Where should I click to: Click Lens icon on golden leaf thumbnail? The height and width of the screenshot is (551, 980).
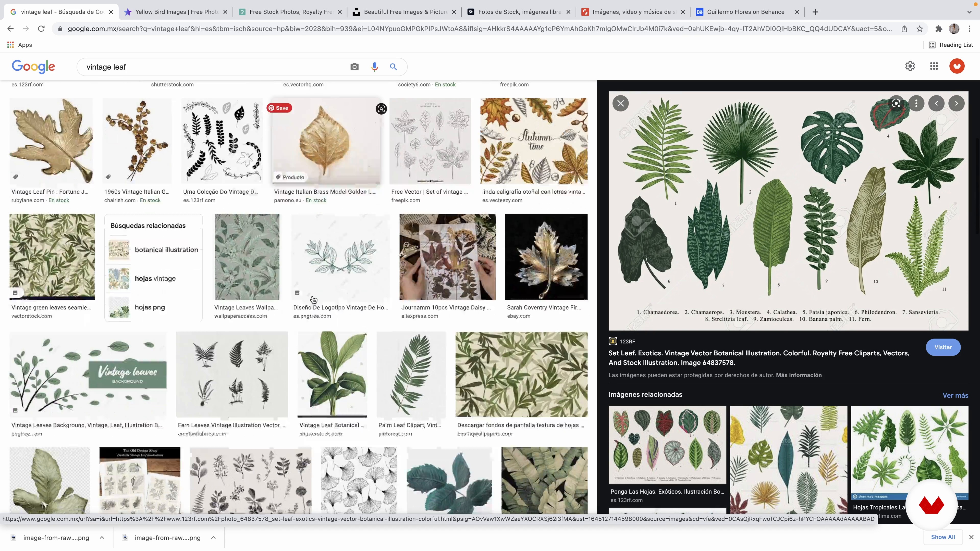tap(381, 109)
